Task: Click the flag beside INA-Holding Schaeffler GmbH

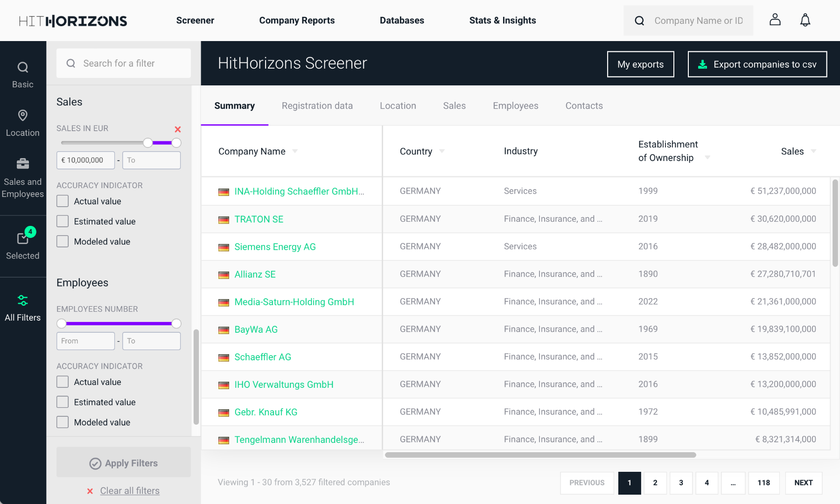Action: tap(224, 192)
